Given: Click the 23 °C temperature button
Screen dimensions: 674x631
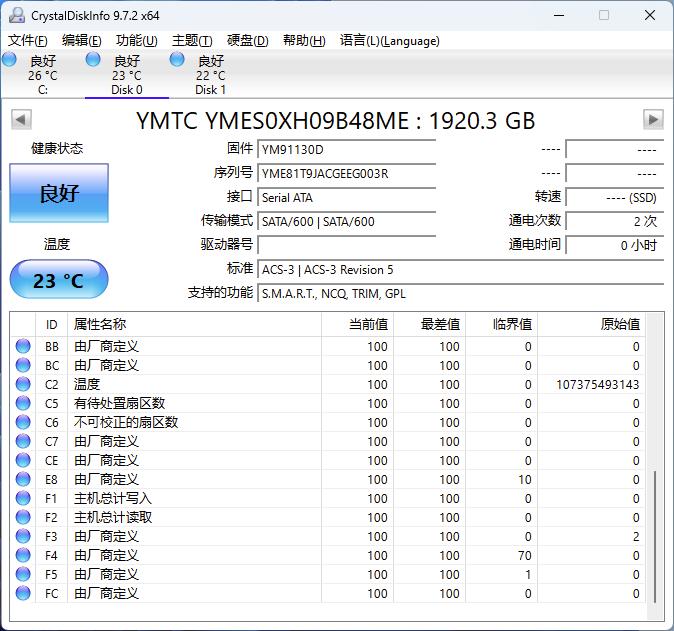Looking at the screenshot, I should [59, 280].
